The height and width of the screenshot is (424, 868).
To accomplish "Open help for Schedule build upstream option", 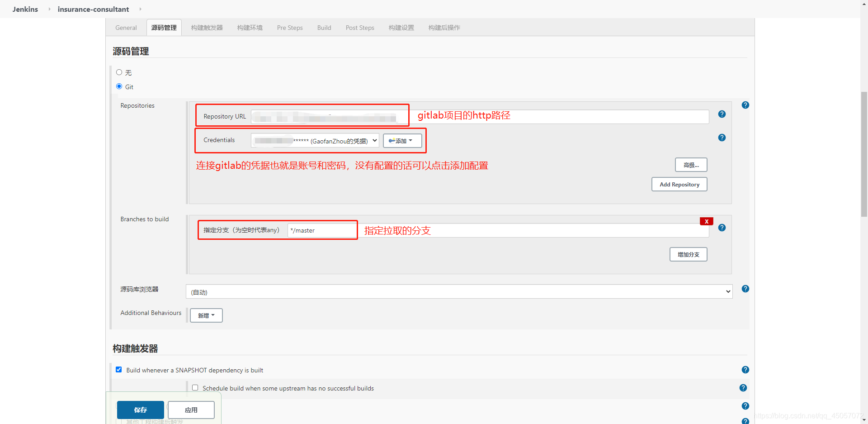I will pyautogui.click(x=743, y=388).
